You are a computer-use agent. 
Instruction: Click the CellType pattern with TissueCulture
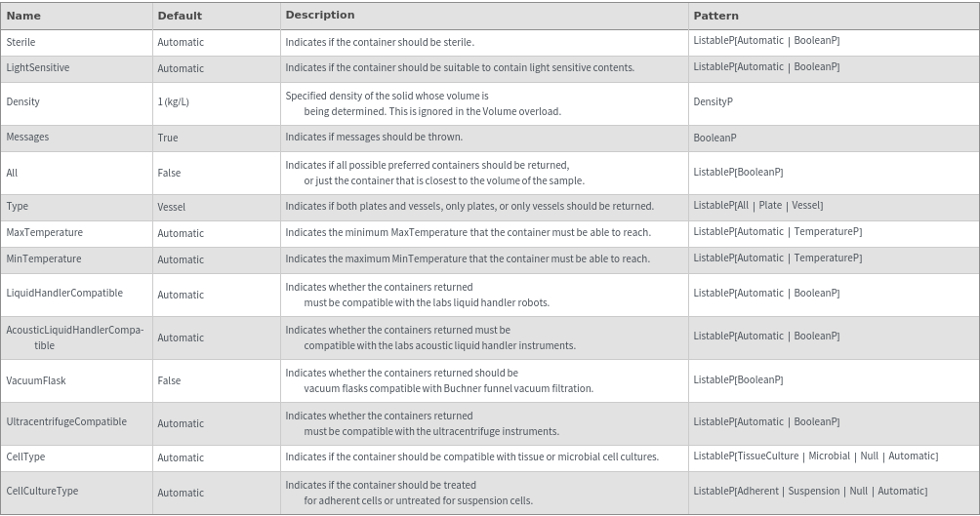[815, 456]
